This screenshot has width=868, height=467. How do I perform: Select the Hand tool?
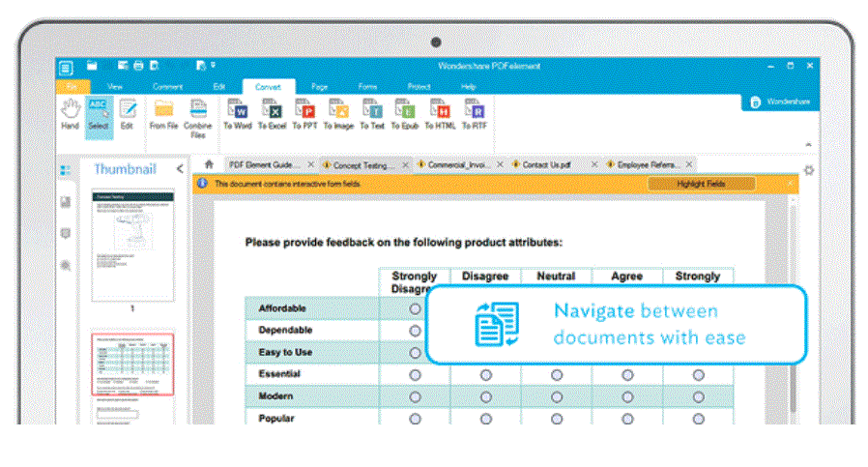tap(71, 115)
